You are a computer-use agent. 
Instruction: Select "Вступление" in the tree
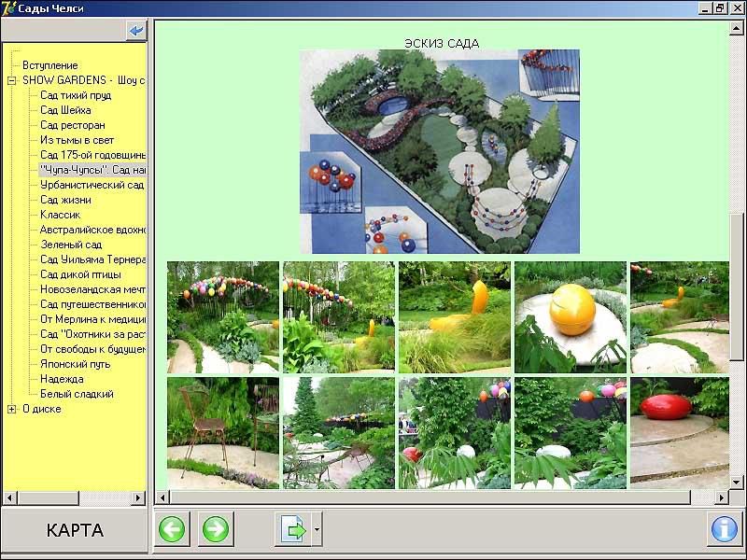pos(49,65)
